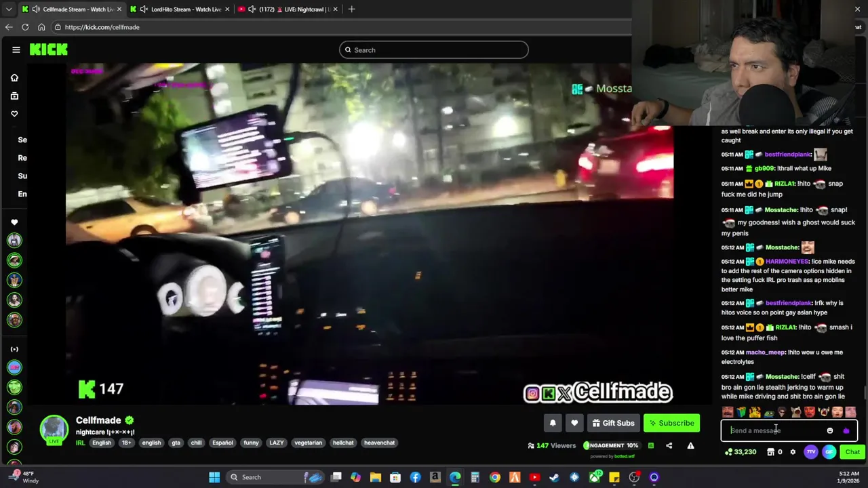
Task: Click the 147 Viewers count
Action: click(x=551, y=445)
